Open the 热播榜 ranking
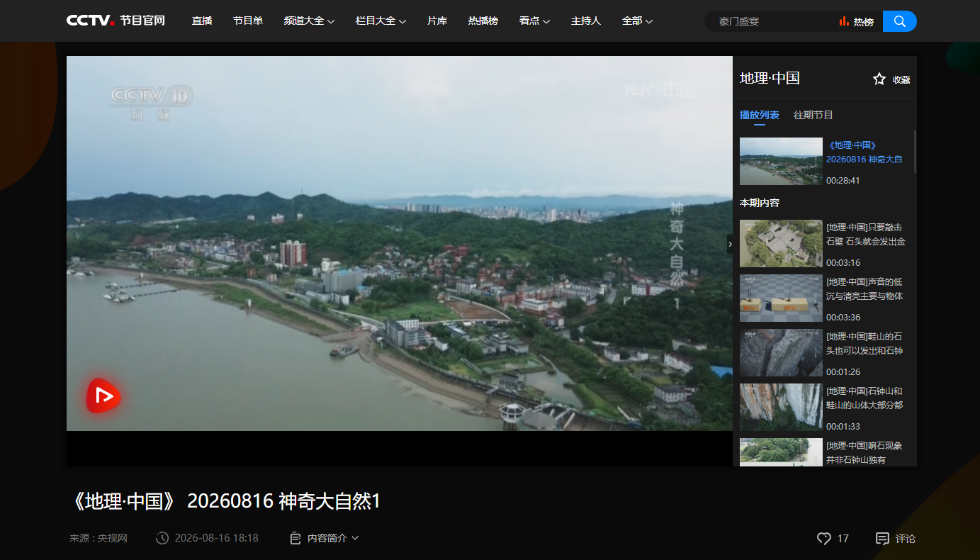 pyautogui.click(x=483, y=21)
